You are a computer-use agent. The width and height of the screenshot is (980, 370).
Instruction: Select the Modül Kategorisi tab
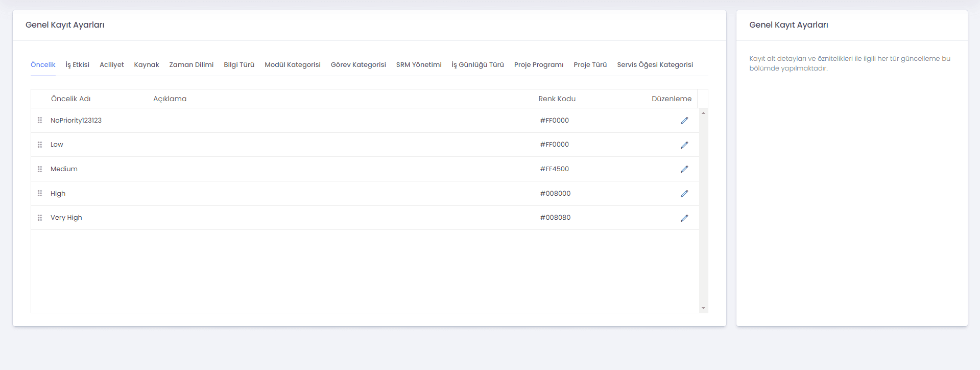[293, 64]
